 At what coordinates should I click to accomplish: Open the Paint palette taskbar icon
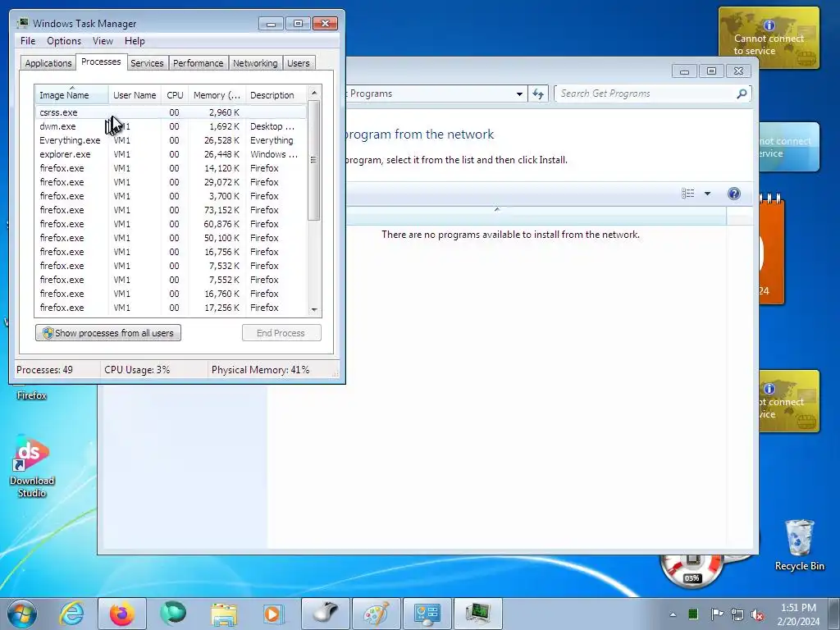coord(376,614)
